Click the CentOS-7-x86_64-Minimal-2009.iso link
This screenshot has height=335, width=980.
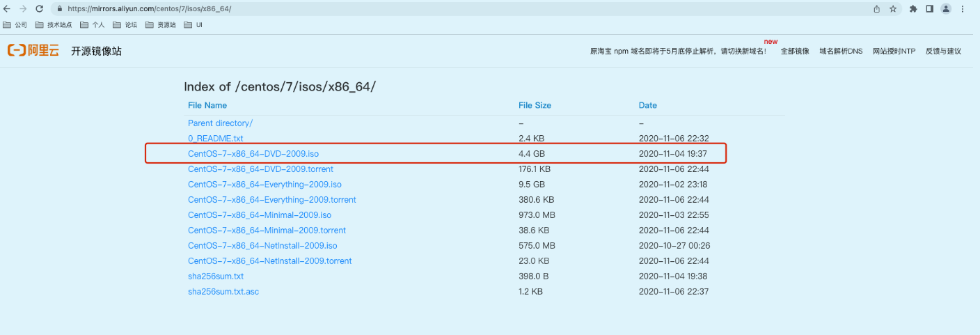[x=260, y=215]
